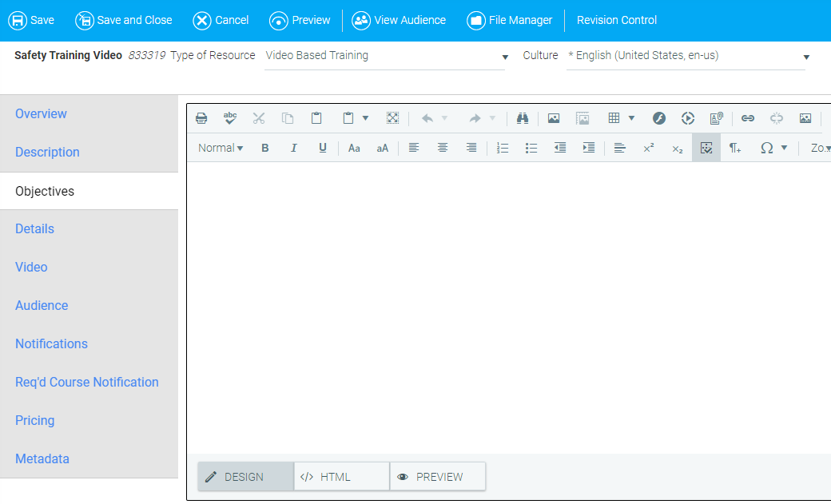831x504 pixels.
Task: Toggle bold formatting
Action: 265,148
